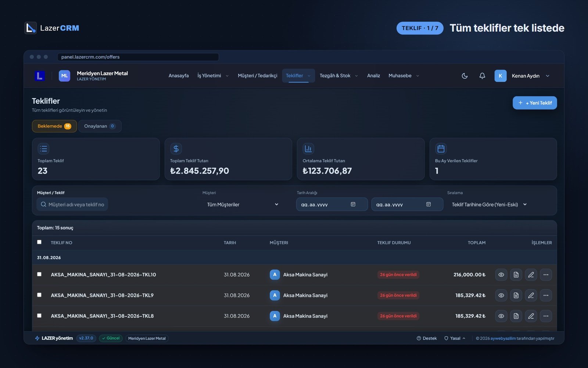
Task: Open more actions for offer TKL10
Action: coord(546,275)
